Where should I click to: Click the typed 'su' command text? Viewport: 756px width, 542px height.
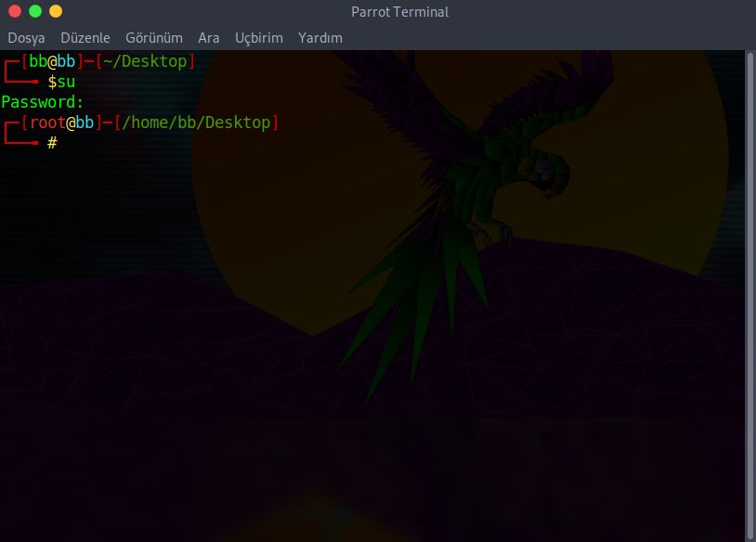pyautogui.click(x=66, y=82)
